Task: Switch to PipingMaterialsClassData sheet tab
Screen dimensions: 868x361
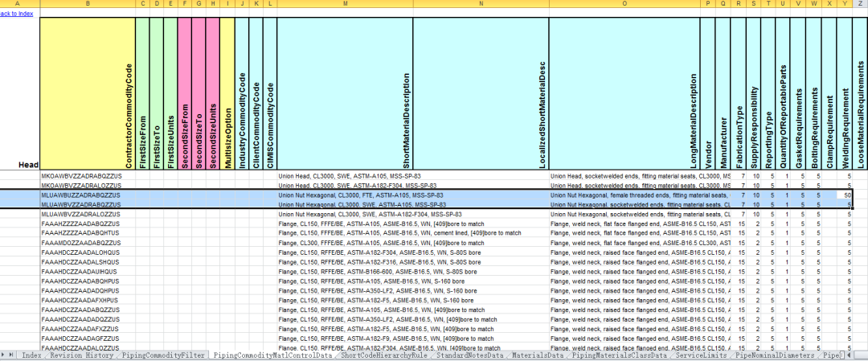Action: click(x=620, y=355)
